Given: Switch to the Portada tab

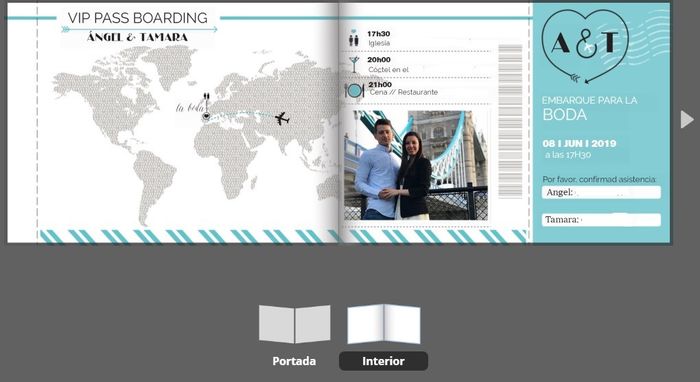Looking at the screenshot, I should [294, 361].
